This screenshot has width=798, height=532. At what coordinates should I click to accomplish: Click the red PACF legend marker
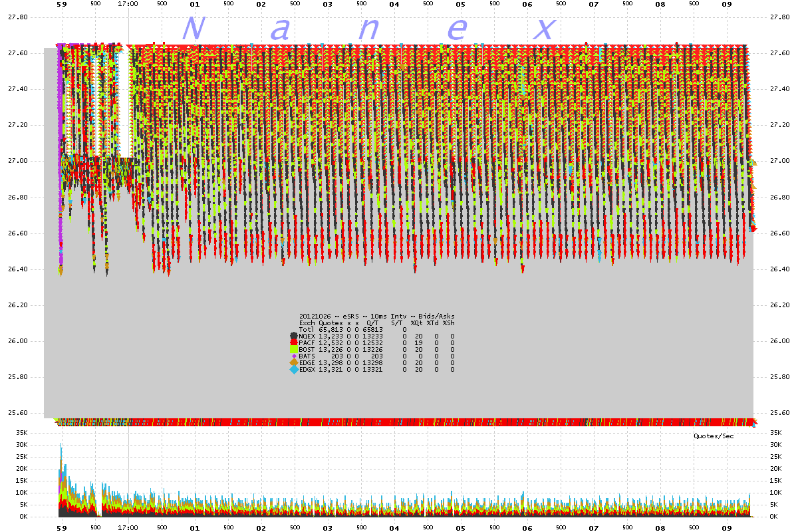point(294,343)
